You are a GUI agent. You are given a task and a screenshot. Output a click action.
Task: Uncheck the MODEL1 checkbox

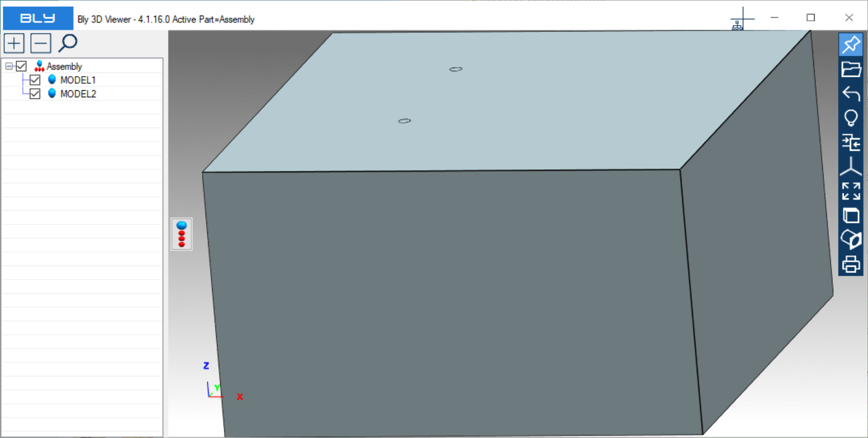pos(35,80)
